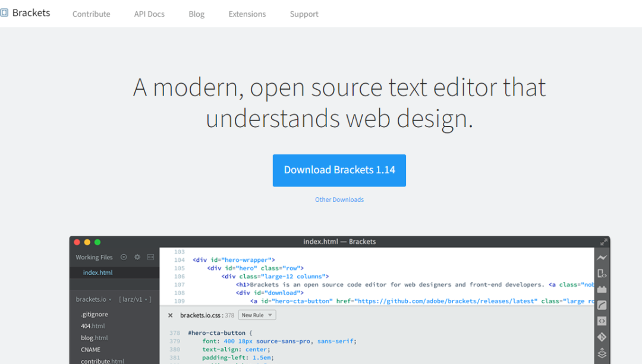
Task: Click the Live Preview lightning bolt icon
Action: [602, 258]
